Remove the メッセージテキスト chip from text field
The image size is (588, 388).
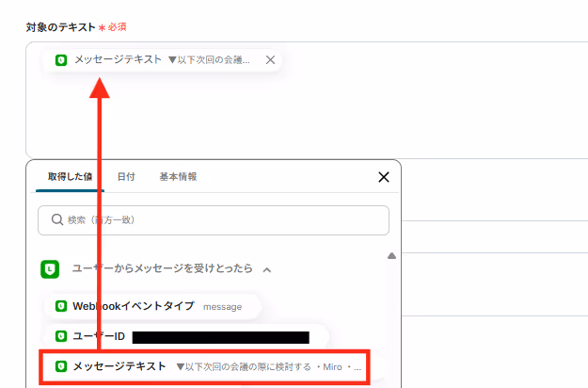(x=270, y=60)
